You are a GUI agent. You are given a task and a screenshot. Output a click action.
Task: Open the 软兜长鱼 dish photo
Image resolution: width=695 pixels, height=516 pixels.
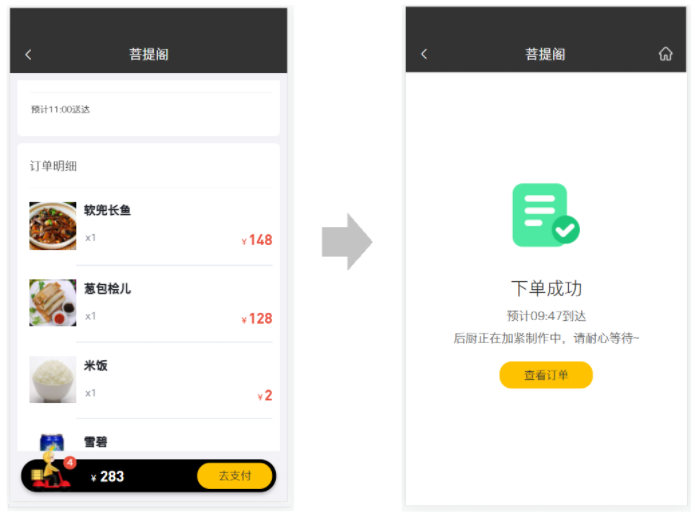[x=53, y=226]
